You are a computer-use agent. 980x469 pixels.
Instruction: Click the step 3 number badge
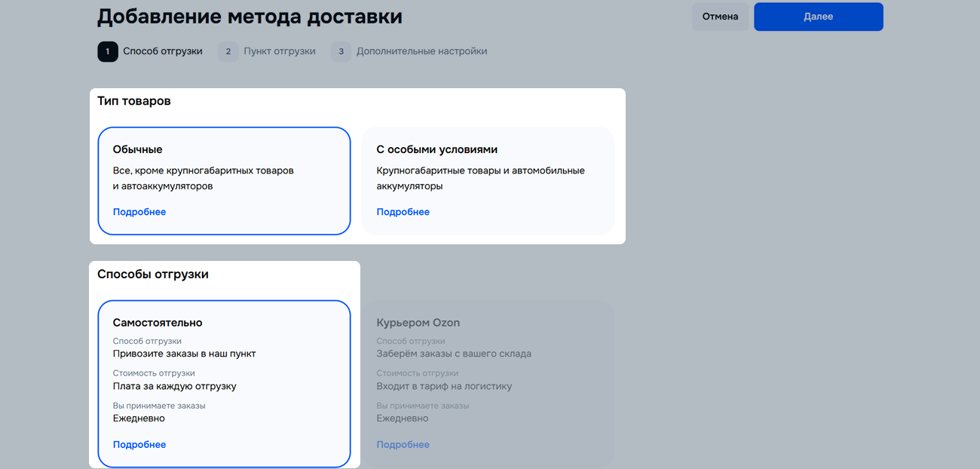tap(341, 52)
